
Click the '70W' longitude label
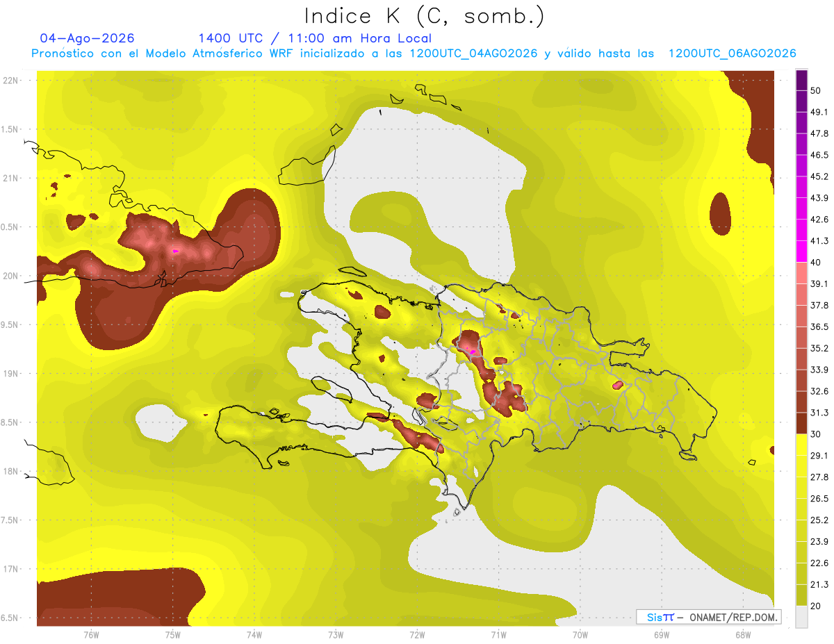click(580, 634)
